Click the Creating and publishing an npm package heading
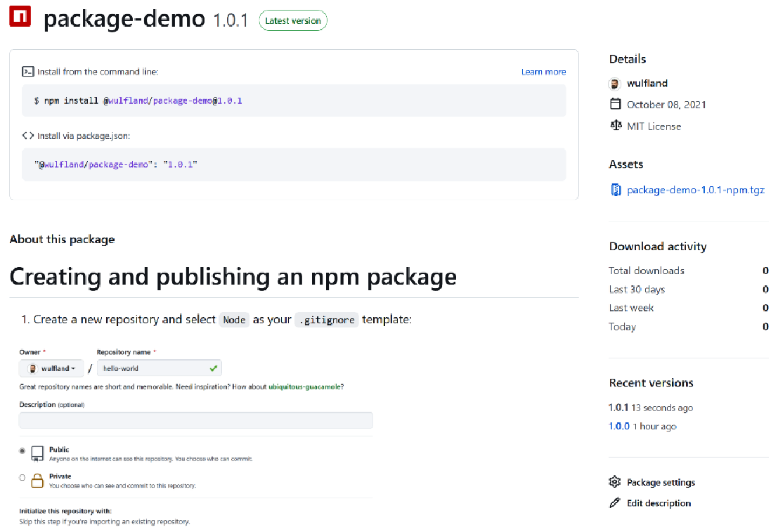 tap(233, 276)
